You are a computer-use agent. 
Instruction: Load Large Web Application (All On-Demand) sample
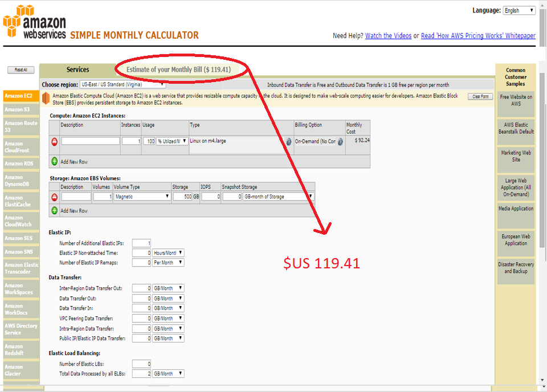(516, 188)
